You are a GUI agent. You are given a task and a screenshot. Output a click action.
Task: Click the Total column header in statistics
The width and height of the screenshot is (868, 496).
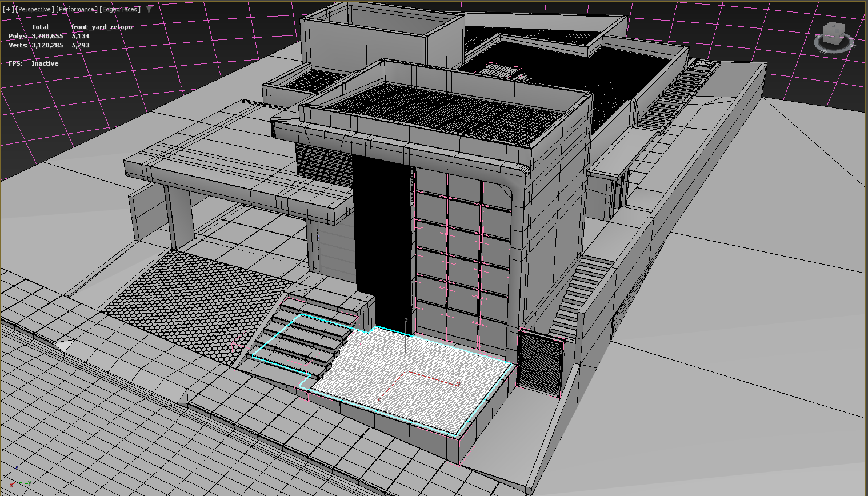click(40, 27)
